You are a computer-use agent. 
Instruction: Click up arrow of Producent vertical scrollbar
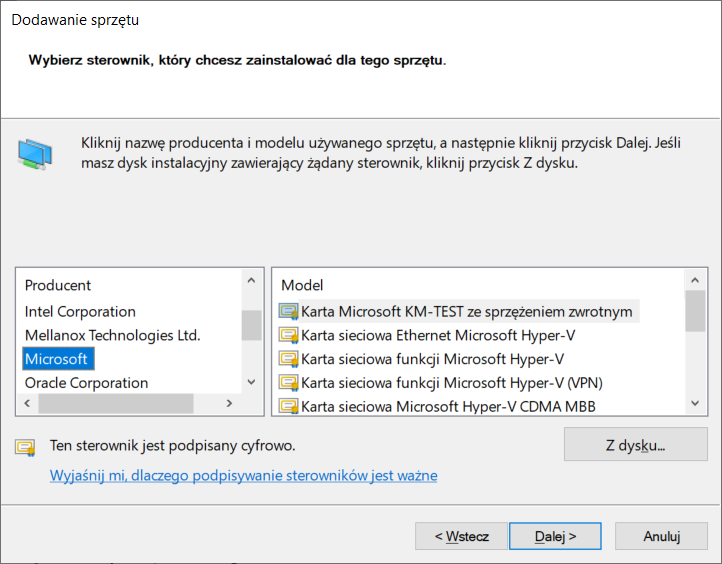251,280
